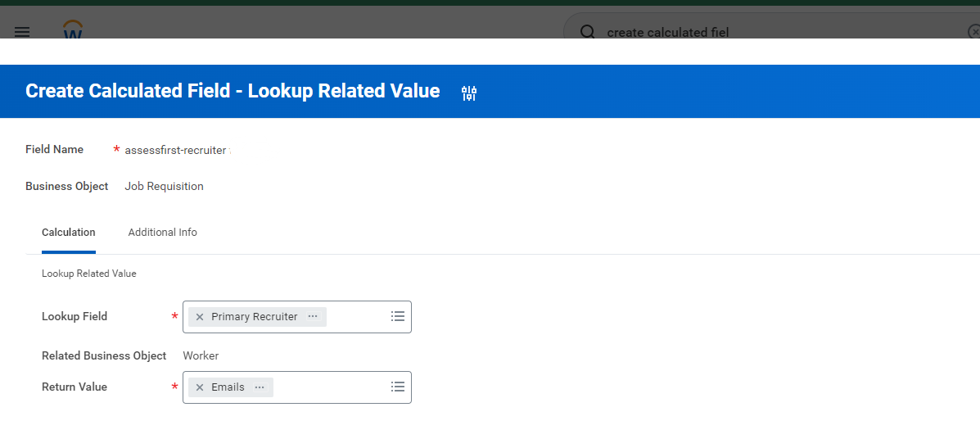Viewport: 980px width, 448px height.
Task: Click the Job Requisition business object text
Action: click(x=164, y=187)
